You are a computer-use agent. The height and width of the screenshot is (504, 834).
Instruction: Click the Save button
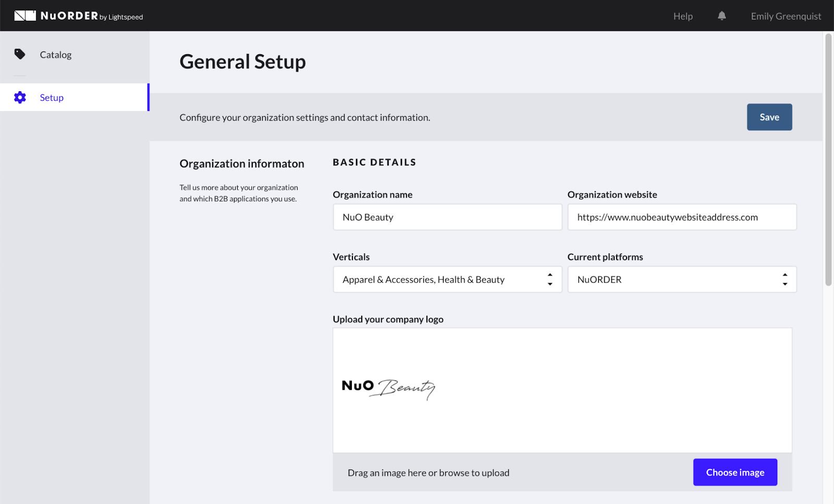(769, 117)
